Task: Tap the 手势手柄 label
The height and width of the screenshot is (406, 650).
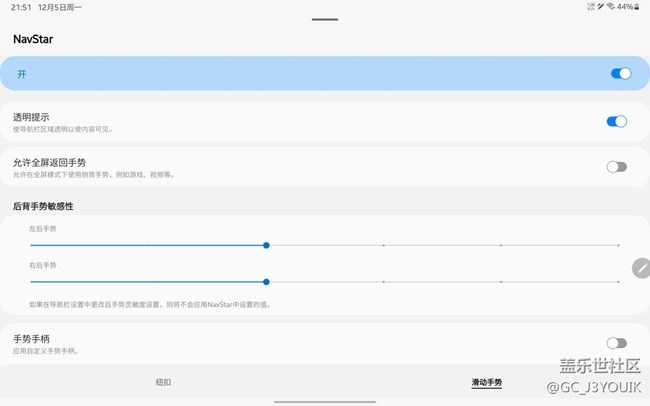Action: [31, 339]
